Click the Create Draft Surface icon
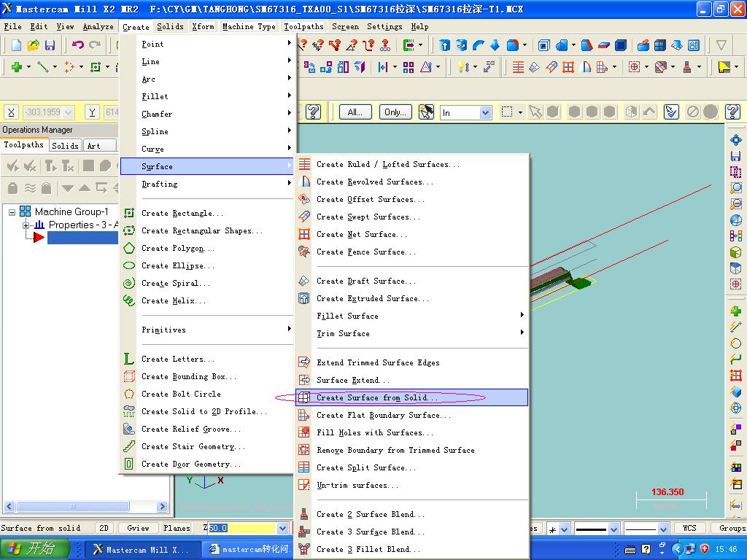Image resolution: width=747 pixels, height=560 pixels. (304, 281)
